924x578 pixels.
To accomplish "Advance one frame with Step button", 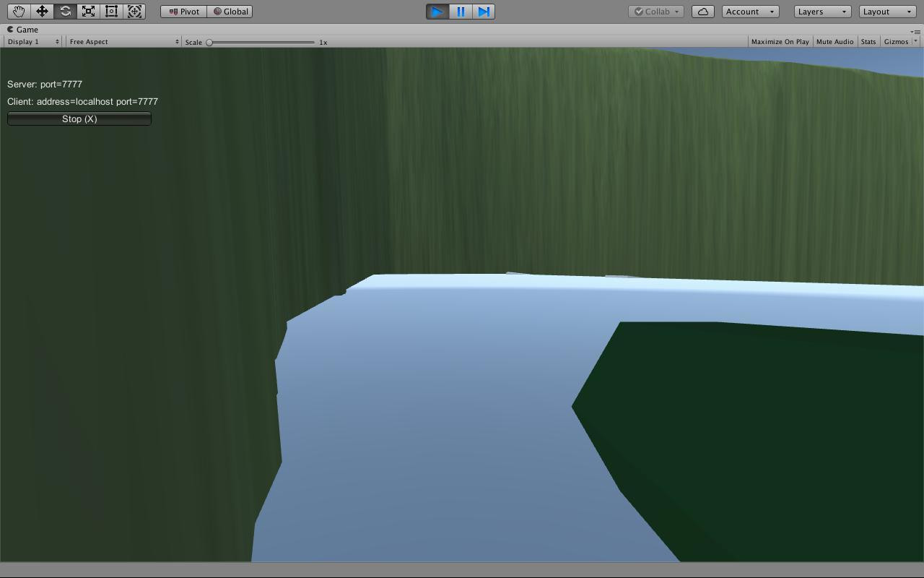I will 484,12.
